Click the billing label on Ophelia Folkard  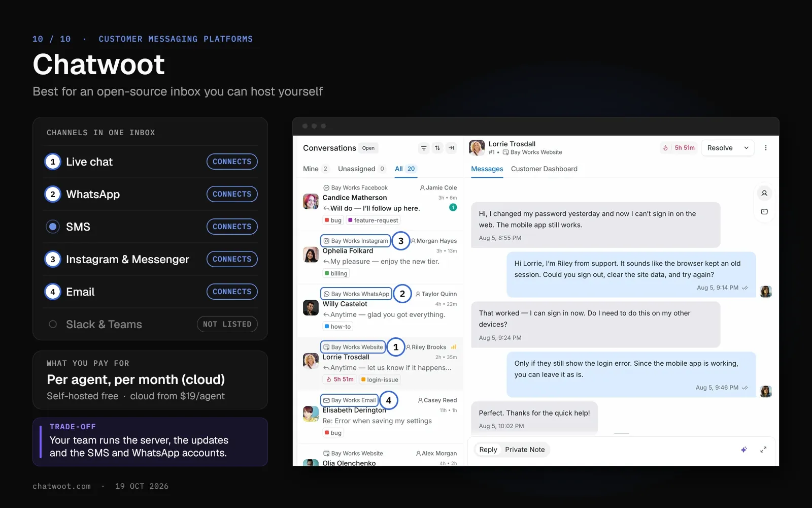click(336, 273)
